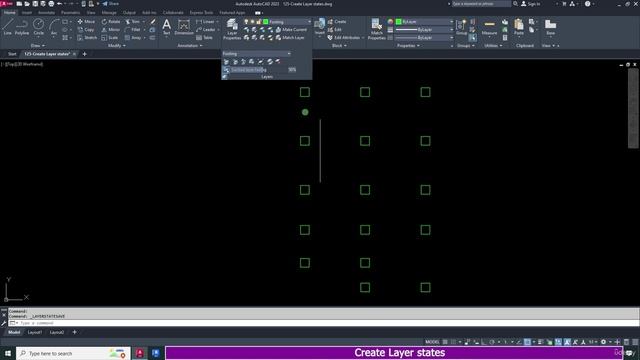Image resolution: width=640 pixels, height=360 pixels.
Task: Activate the Array command
Action: click(133, 38)
